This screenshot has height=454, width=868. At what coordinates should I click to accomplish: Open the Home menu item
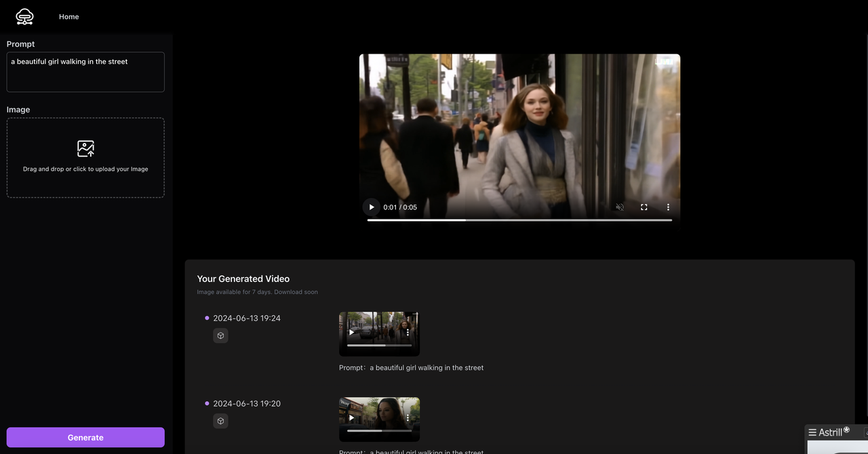pos(69,17)
